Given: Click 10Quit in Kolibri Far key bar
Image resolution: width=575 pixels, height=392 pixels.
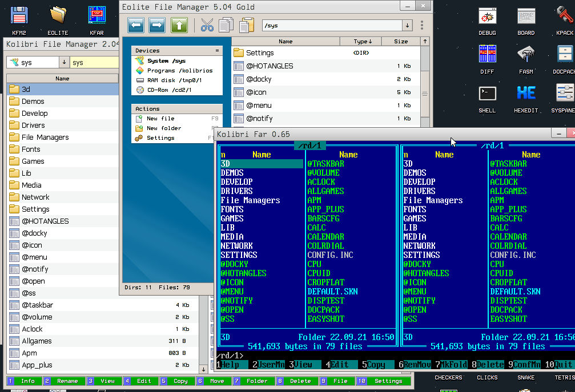Looking at the screenshot, I should (558, 365).
